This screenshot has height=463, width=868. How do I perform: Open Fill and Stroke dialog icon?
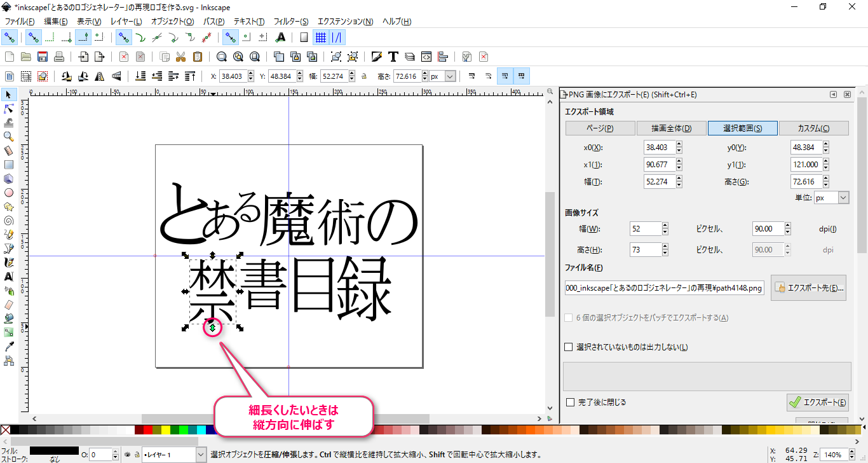[x=377, y=57]
